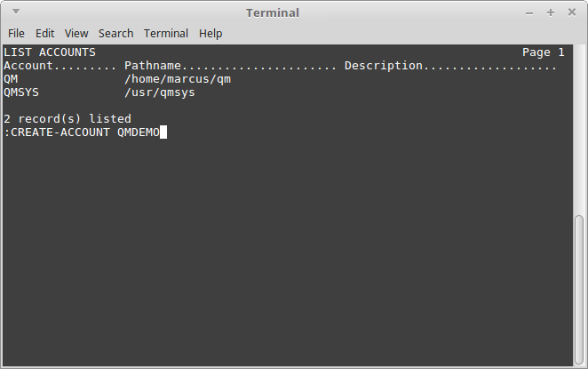Click the '2 record(s) listed' line
This screenshot has width=588, height=369.
(x=68, y=119)
